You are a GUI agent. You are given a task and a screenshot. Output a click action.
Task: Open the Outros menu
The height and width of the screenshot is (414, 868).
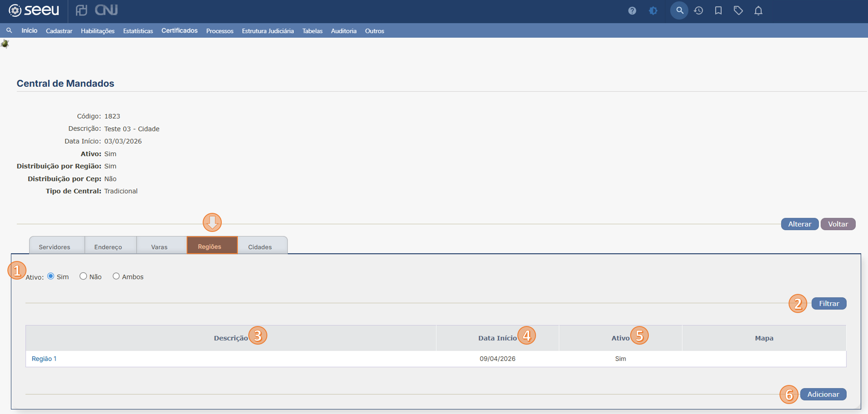pyautogui.click(x=375, y=31)
